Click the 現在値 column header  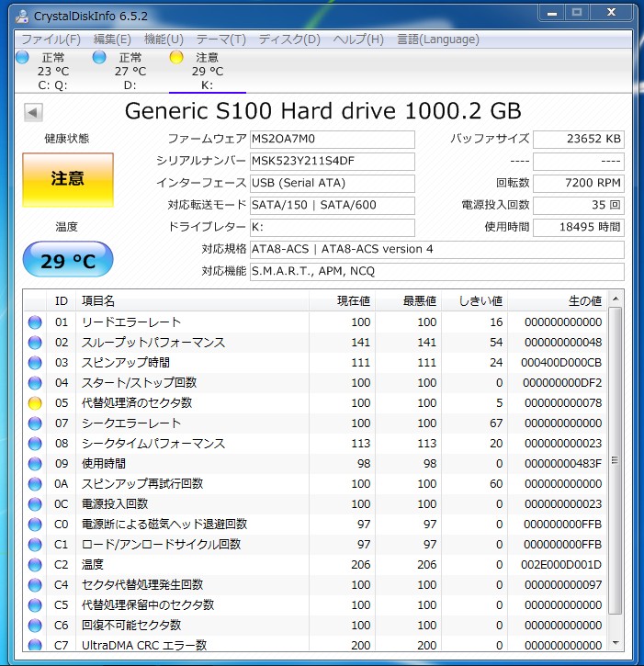click(343, 301)
